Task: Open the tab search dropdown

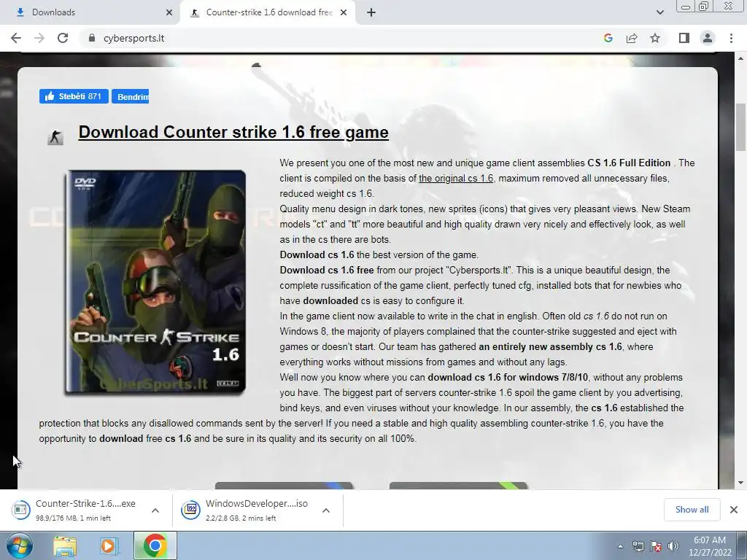Action: [659, 12]
